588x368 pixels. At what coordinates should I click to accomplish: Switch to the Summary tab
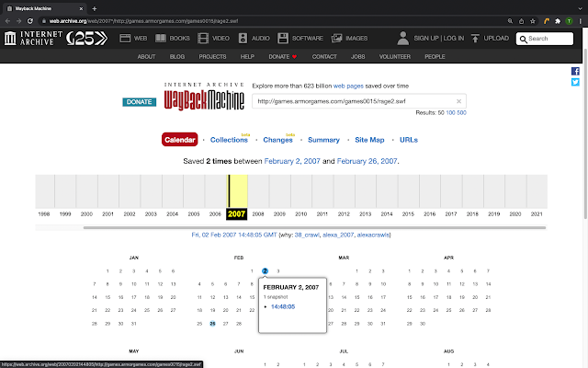[x=323, y=140]
